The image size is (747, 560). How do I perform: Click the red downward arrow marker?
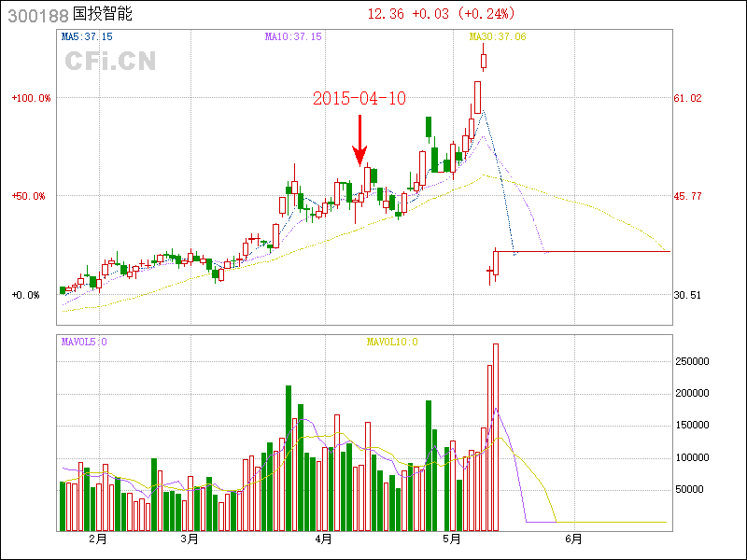click(x=359, y=141)
